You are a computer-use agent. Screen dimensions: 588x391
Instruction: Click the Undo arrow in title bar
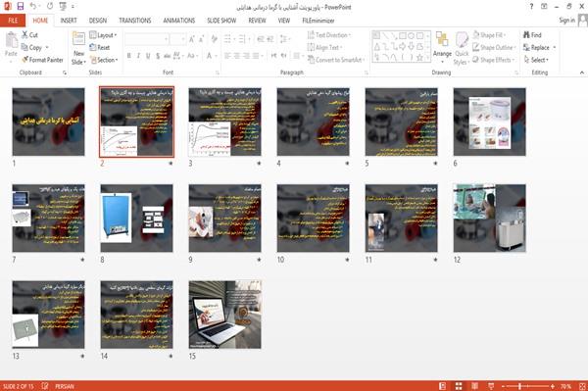click(33, 7)
